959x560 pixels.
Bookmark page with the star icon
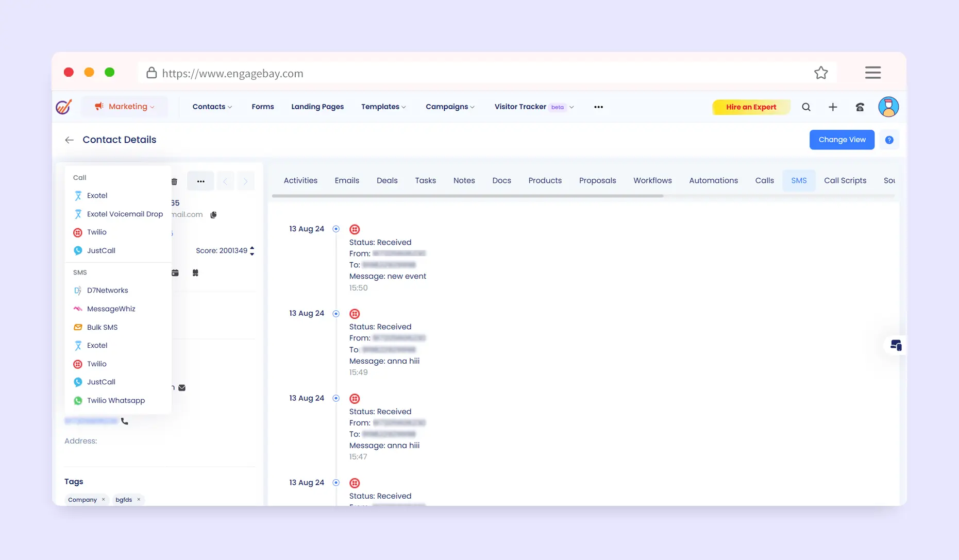click(x=821, y=73)
